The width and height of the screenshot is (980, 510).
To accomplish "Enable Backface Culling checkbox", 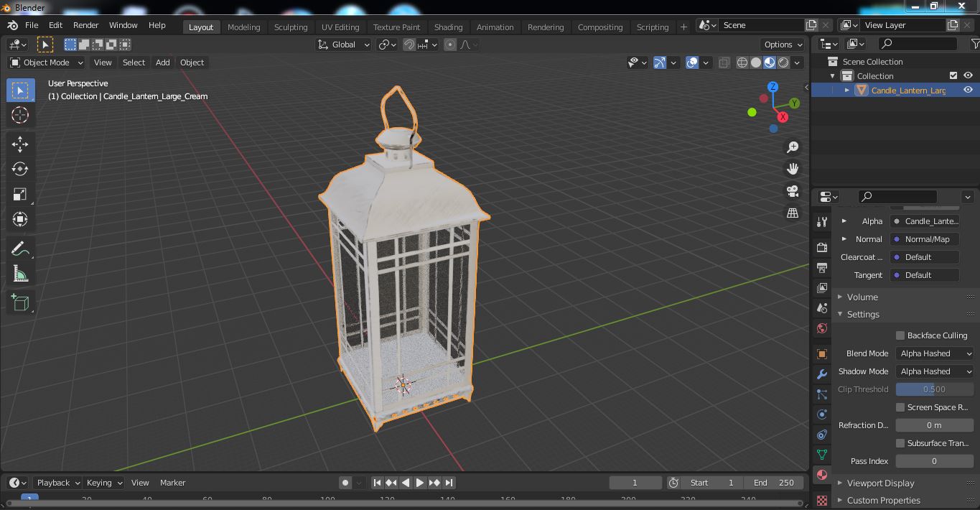I will tap(900, 335).
